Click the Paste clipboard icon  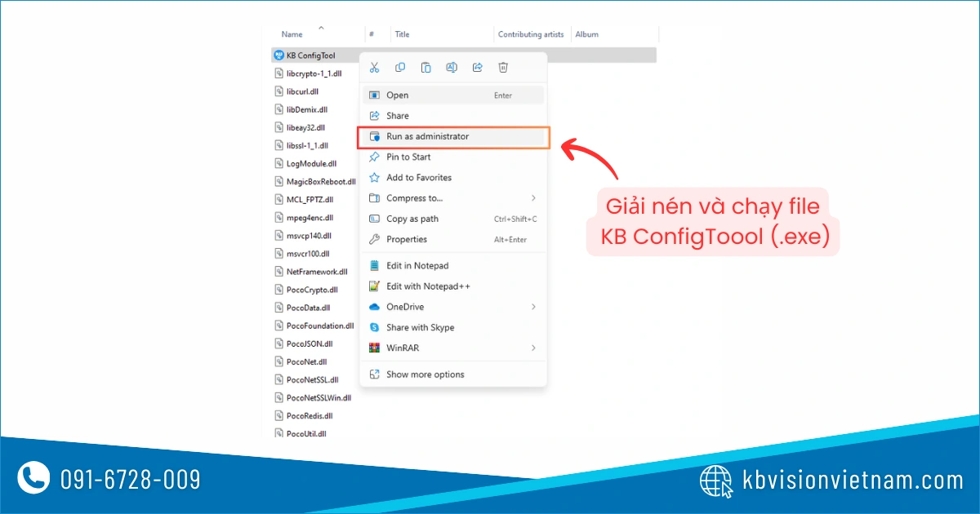pos(426,68)
